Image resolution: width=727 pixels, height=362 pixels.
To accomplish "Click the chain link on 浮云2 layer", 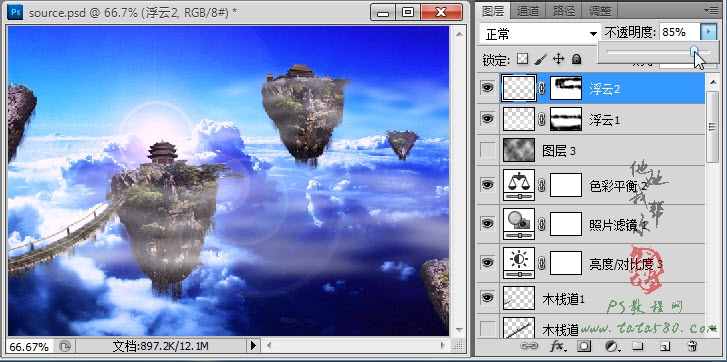I will pyautogui.click(x=542, y=89).
